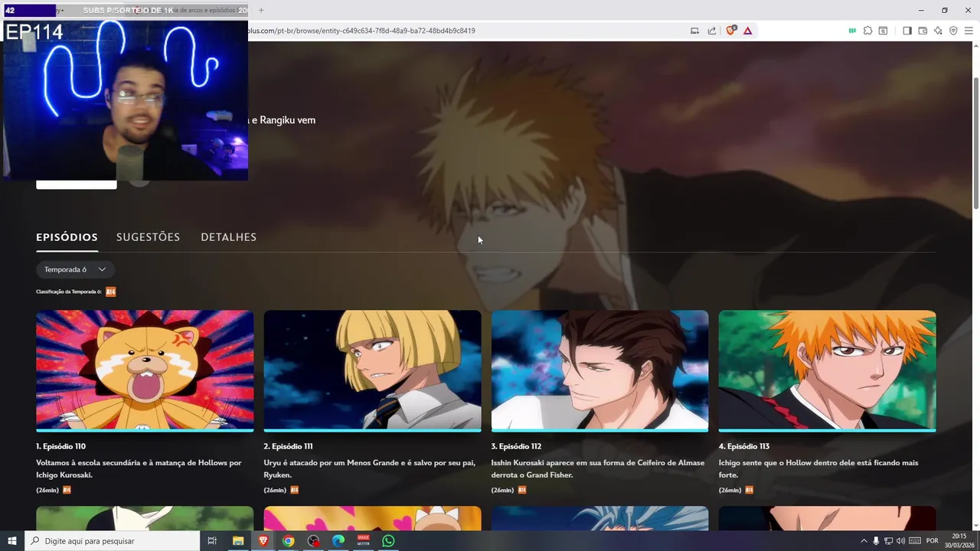
Task: Click the share page icon in address bar
Action: point(712,31)
